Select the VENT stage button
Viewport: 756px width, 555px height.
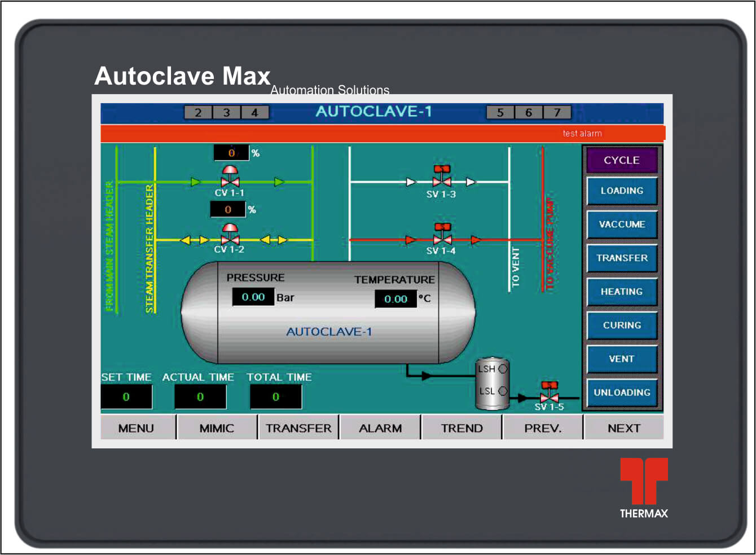coord(622,359)
